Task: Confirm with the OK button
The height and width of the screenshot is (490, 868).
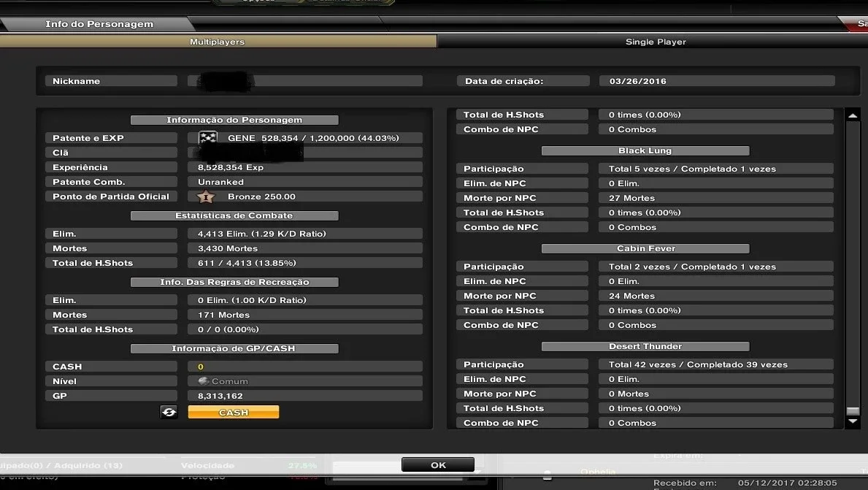Action: point(438,465)
